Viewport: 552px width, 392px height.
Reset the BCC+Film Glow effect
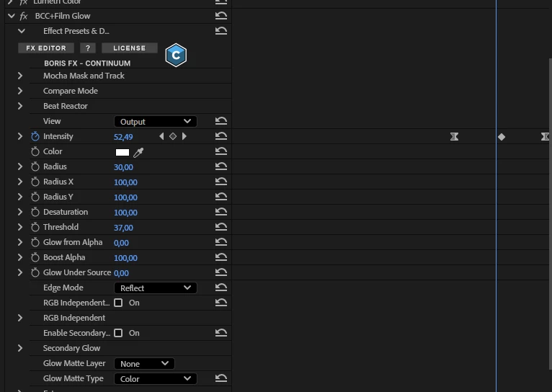(221, 15)
